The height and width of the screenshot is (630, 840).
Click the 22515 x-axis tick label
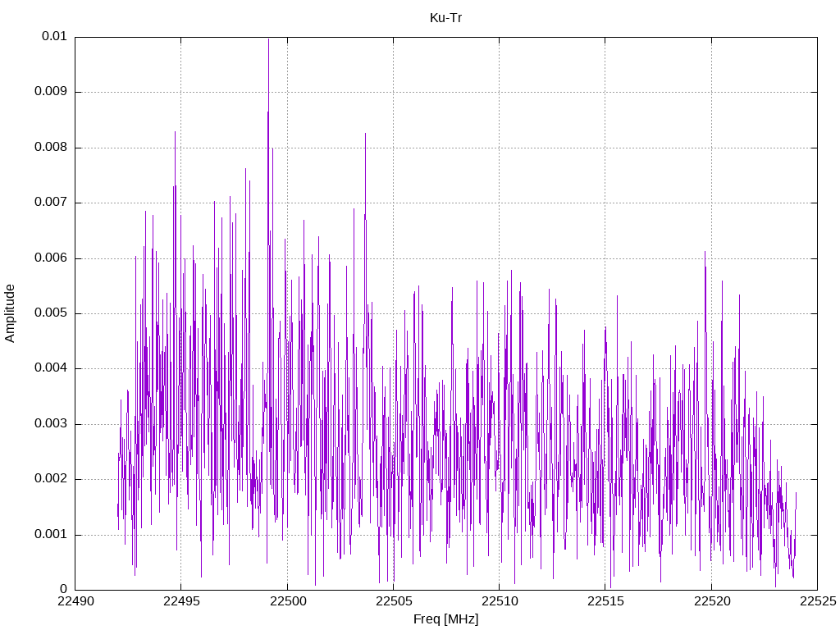606,601
